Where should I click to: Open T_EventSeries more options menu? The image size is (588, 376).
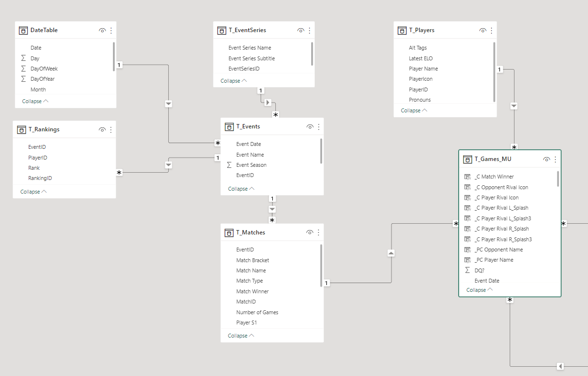[x=309, y=30]
